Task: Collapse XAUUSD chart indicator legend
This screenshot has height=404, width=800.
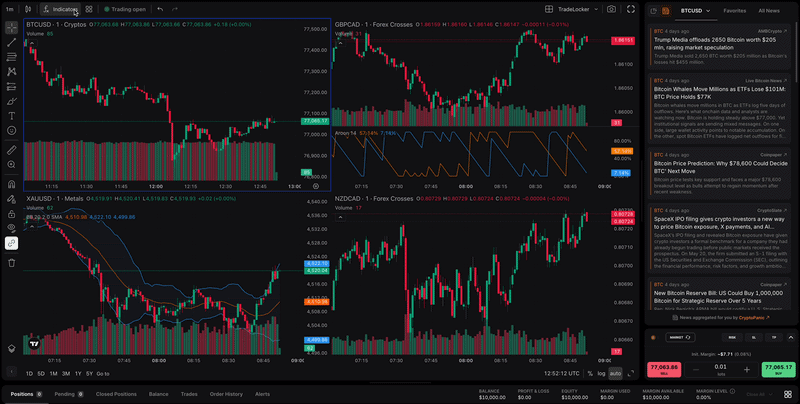Action: click(x=32, y=225)
